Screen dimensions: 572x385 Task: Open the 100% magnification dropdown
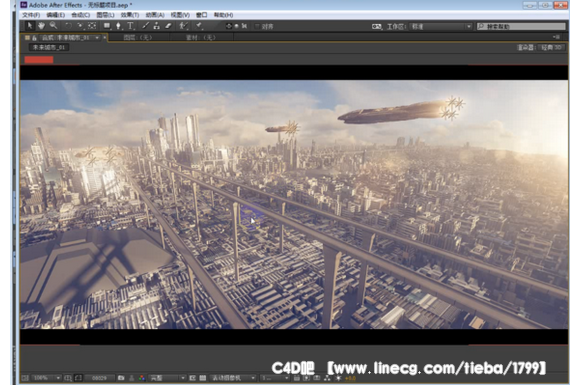46,378
